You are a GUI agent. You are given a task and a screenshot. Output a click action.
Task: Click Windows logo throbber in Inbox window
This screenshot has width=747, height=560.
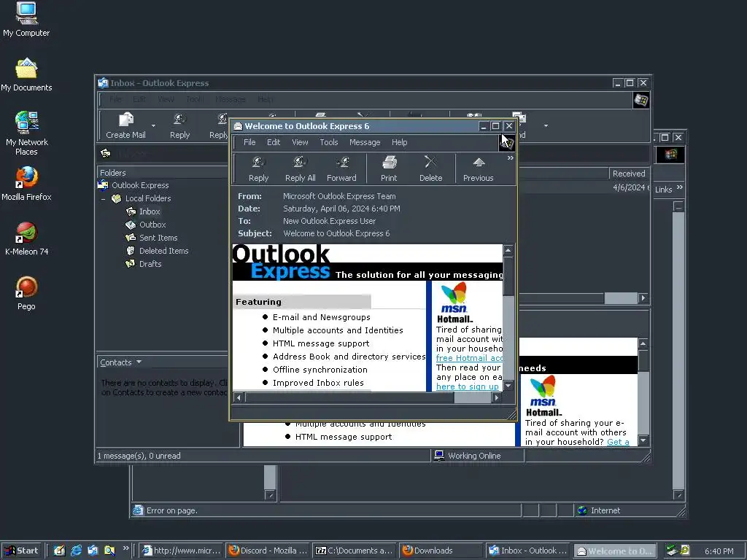[x=640, y=101]
